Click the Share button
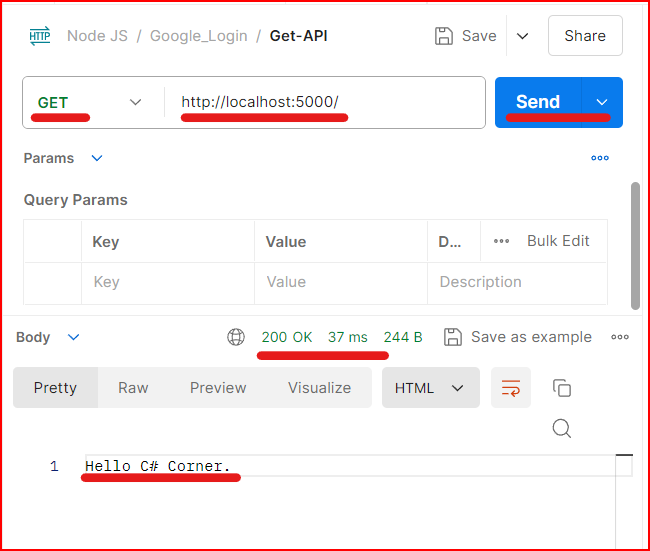The width and height of the screenshot is (650, 551). pyautogui.click(x=585, y=36)
